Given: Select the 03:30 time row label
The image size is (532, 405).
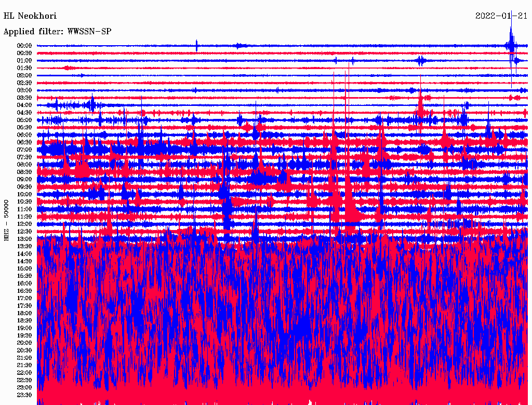Looking at the screenshot, I should coord(24,98).
